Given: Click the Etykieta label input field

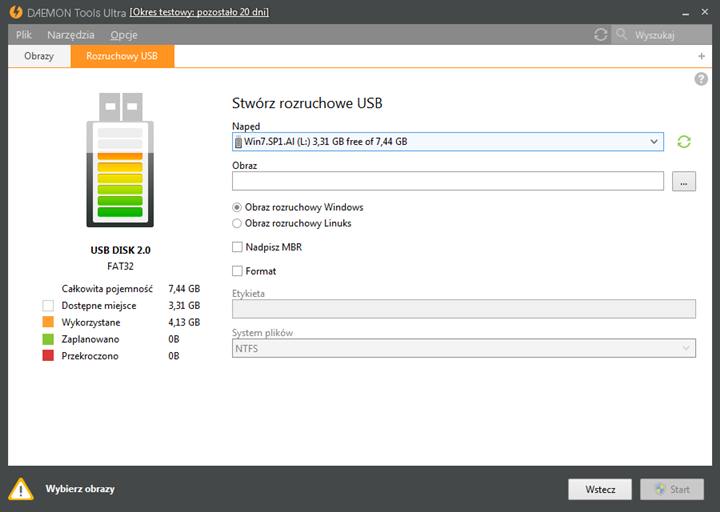Looking at the screenshot, I should tap(464, 309).
